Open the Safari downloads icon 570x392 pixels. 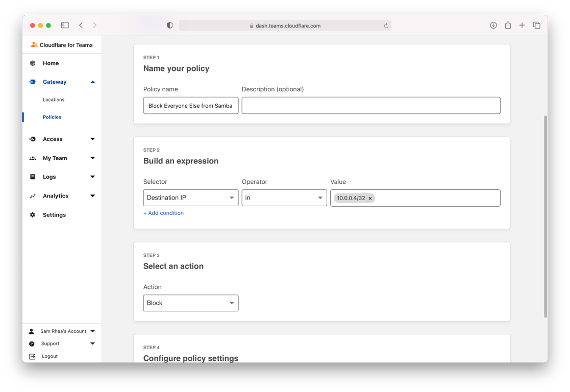(x=493, y=25)
